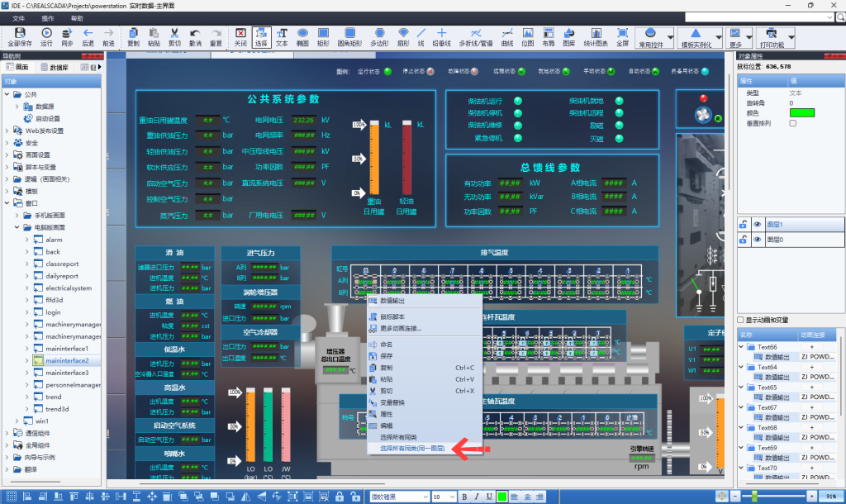Screen dimensions: 846x504
Task: Open the 操作 menu in menu bar
Action: 48,17
